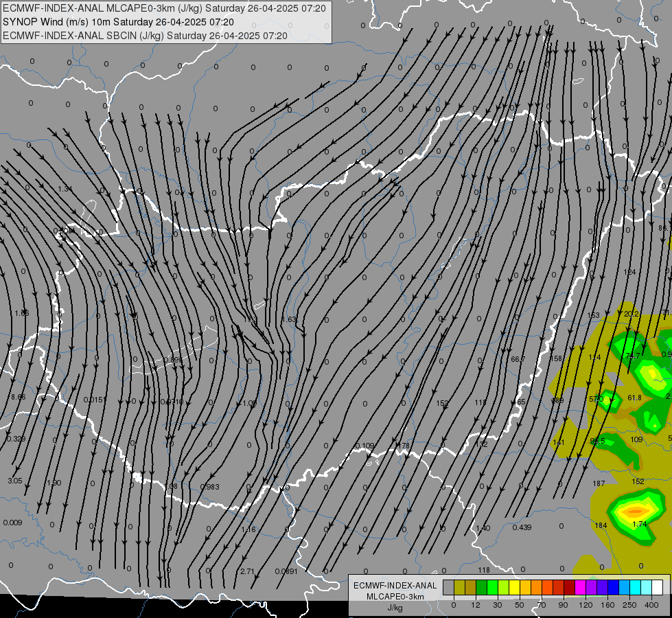
Task: Click the legend tick label '90'
Action: click(x=563, y=605)
